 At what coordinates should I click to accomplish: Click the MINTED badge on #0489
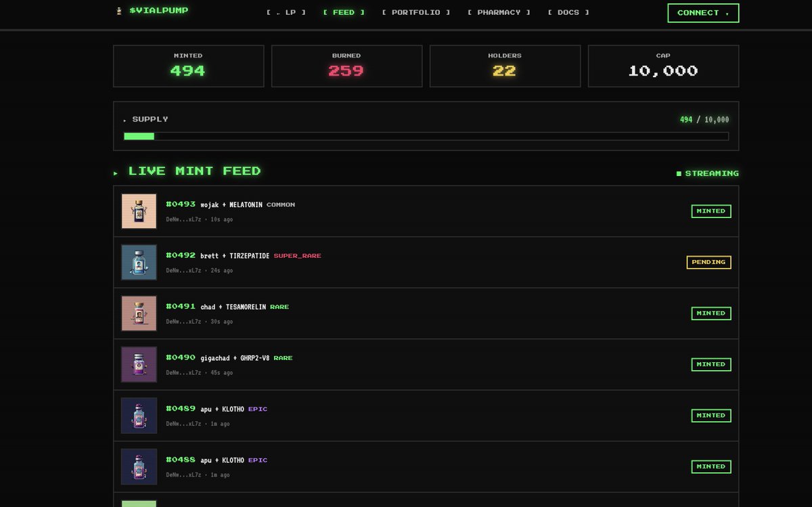point(711,416)
